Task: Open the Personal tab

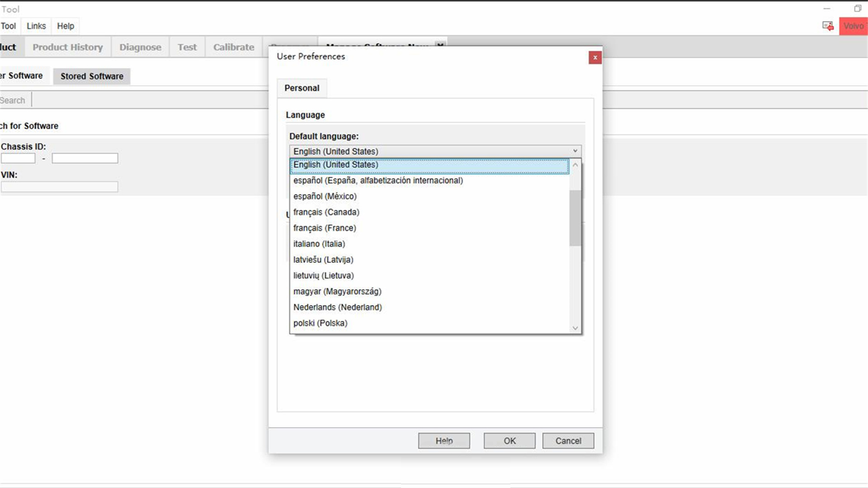Action: click(302, 88)
